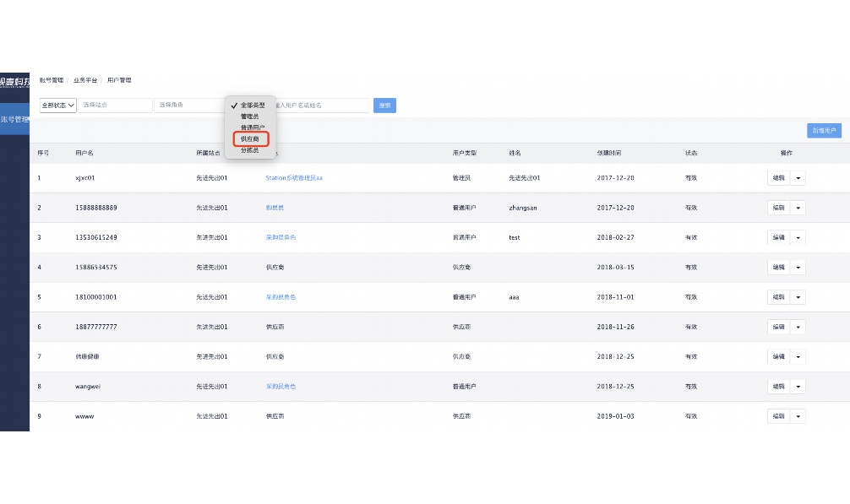Click the 新增用户 add user button
The image size is (850, 504).
point(823,131)
